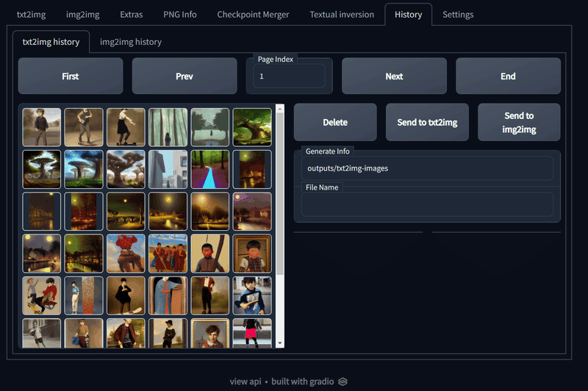
Task: Select the purple starry sky village thumbnail
Action: pyautogui.click(x=252, y=212)
